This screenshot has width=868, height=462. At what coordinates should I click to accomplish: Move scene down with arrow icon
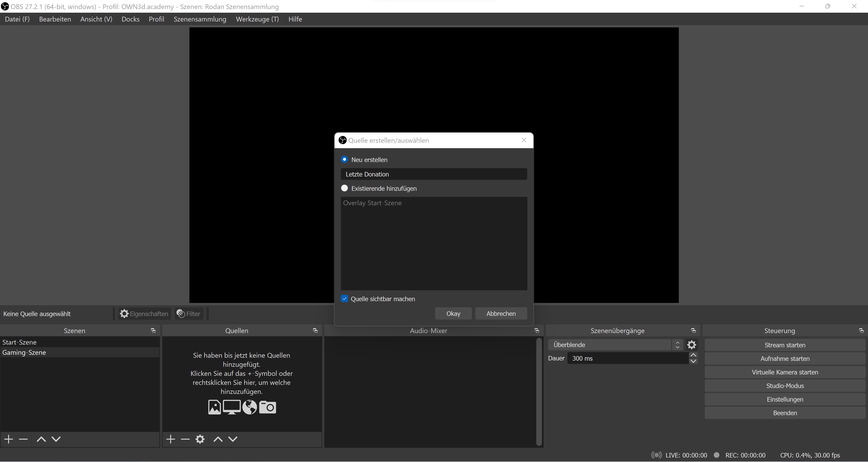(56, 439)
